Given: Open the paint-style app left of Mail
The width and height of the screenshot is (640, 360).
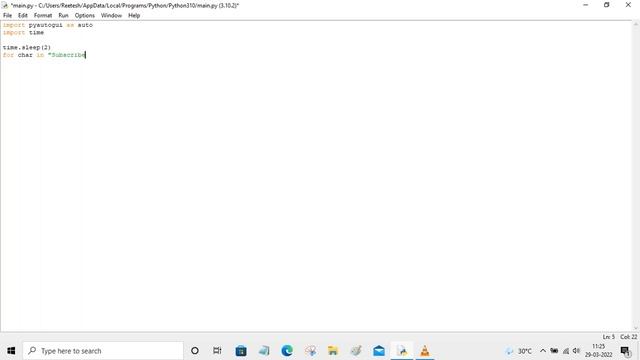Looking at the screenshot, I should point(356,351).
